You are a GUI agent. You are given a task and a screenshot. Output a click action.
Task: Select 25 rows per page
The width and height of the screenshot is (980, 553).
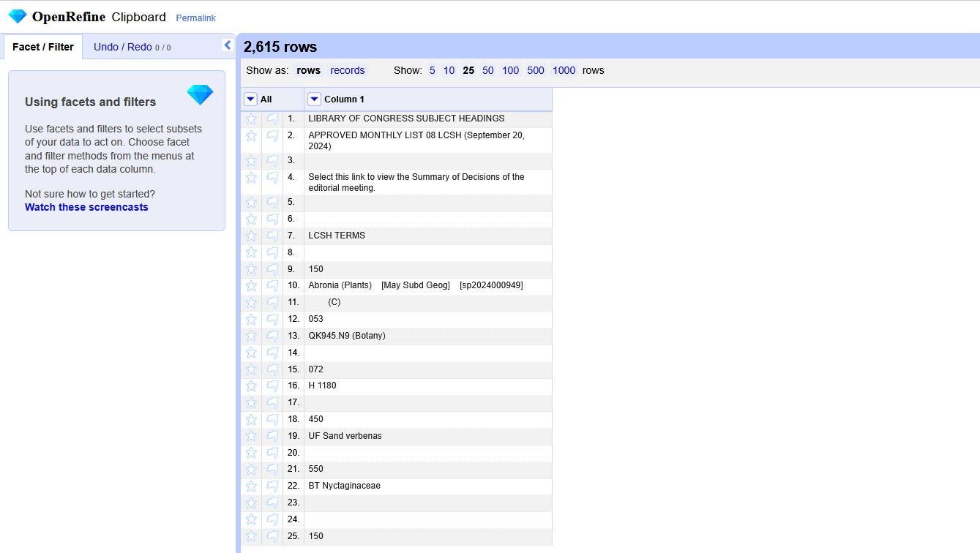468,70
